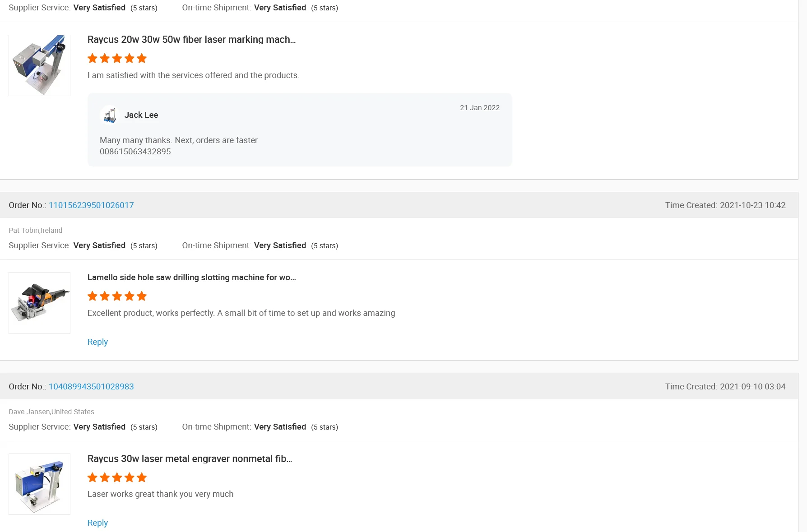Click star rating of Lamello review
Image resolution: width=807 pixels, height=532 pixels.
[x=117, y=296]
